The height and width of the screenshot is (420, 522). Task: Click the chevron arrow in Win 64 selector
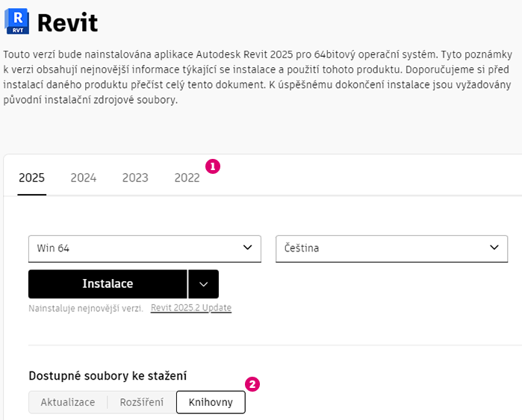coord(247,248)
